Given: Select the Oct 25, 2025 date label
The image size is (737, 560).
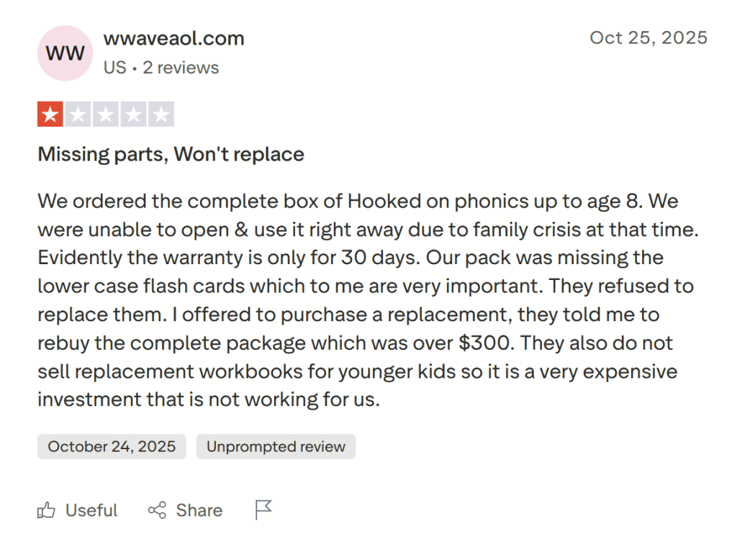Looking at the screenshot, I should [648, 37].
